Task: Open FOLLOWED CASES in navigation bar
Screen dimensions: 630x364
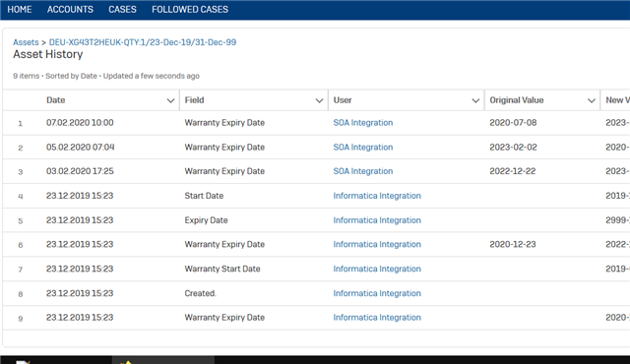Action: pyautogui.click(x=190, y=10)
